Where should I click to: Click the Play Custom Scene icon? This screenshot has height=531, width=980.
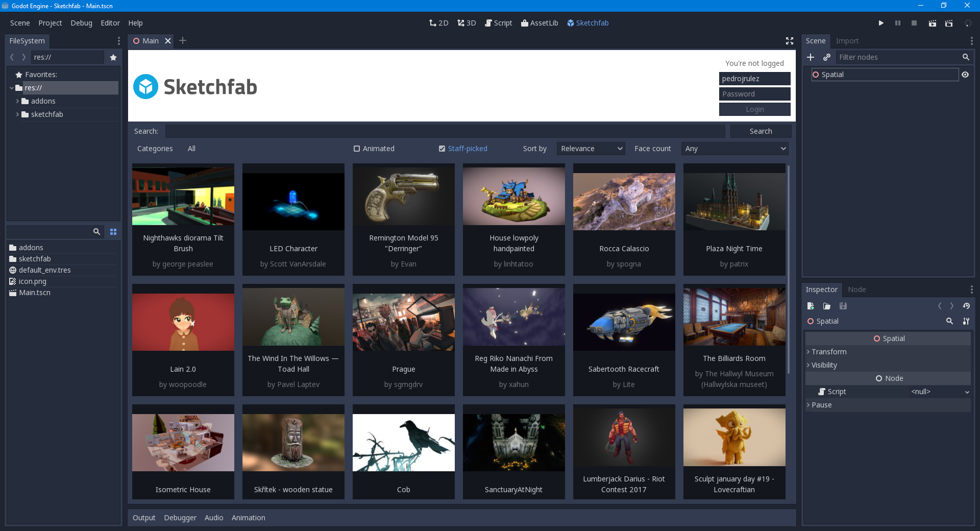point(949,23)
